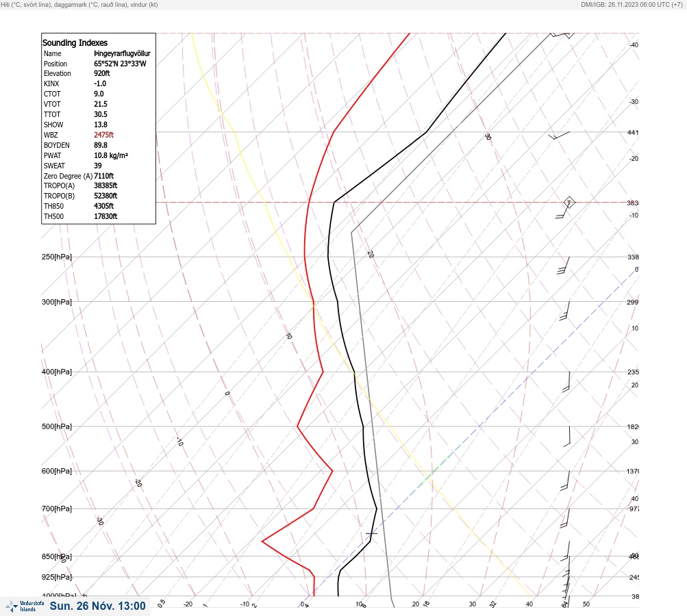Click the Elevation value 920ft
Screen dimensions: 687x616
(x=102, y=73)
